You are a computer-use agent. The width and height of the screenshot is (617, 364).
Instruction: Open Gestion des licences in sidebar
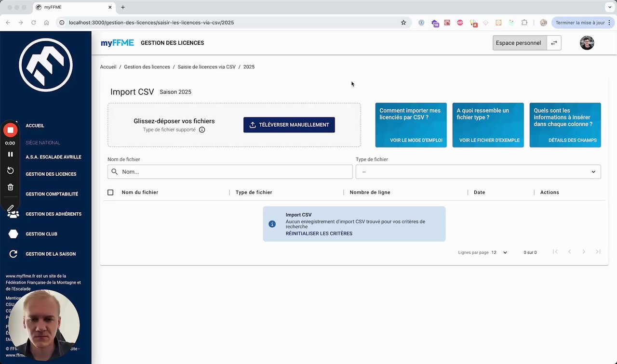(51, 174)
